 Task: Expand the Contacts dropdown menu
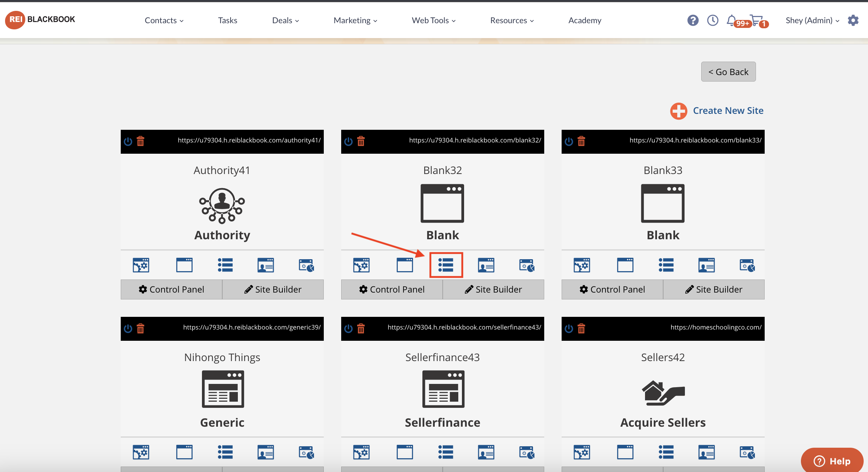tap(164, 20)
